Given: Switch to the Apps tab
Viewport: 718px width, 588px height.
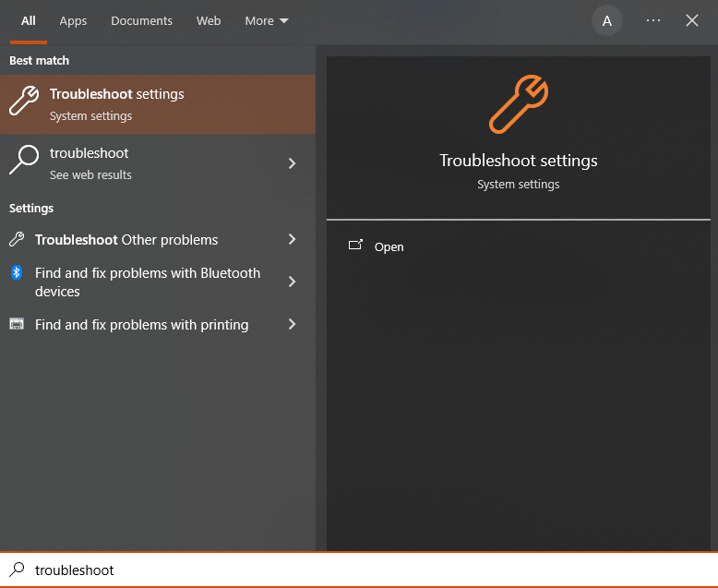Looking at the screenshot, I should pyautogui.click(x=73, y=21).
